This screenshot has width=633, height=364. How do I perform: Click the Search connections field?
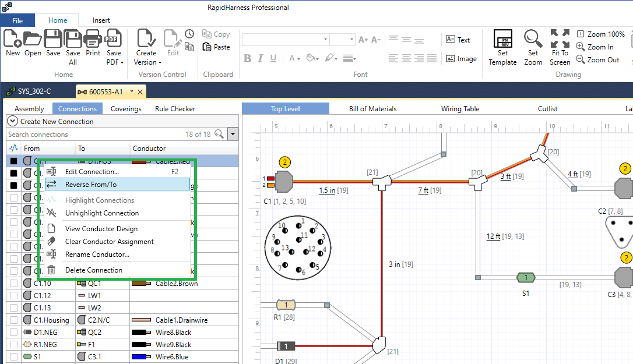[95, 135]
